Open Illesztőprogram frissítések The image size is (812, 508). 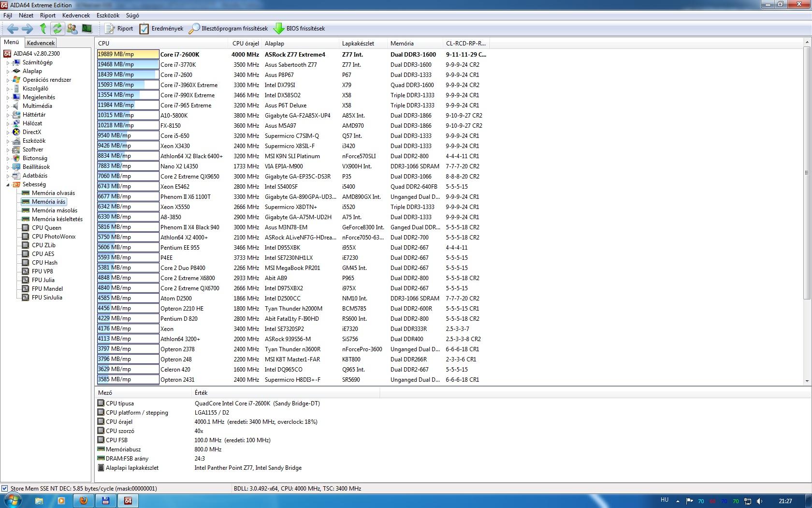tap(228, 29)
